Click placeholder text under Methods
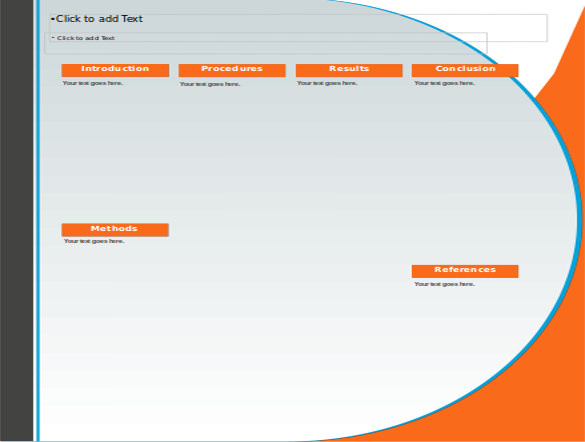The width and height of the screenshot is (585, 442). pos(94,241)
